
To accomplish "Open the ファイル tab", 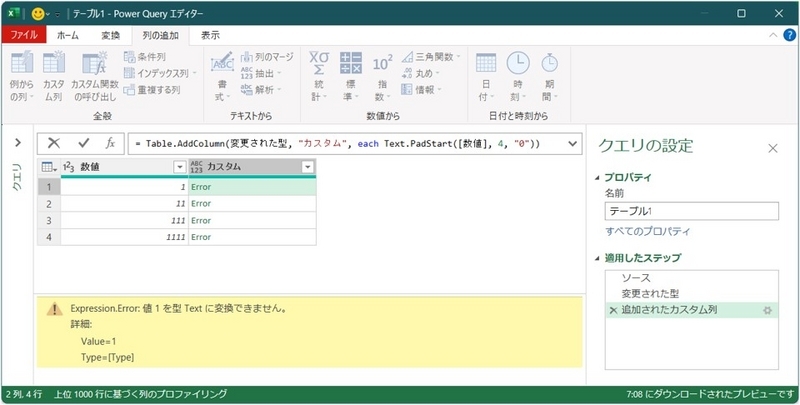I will click(23, 35).
